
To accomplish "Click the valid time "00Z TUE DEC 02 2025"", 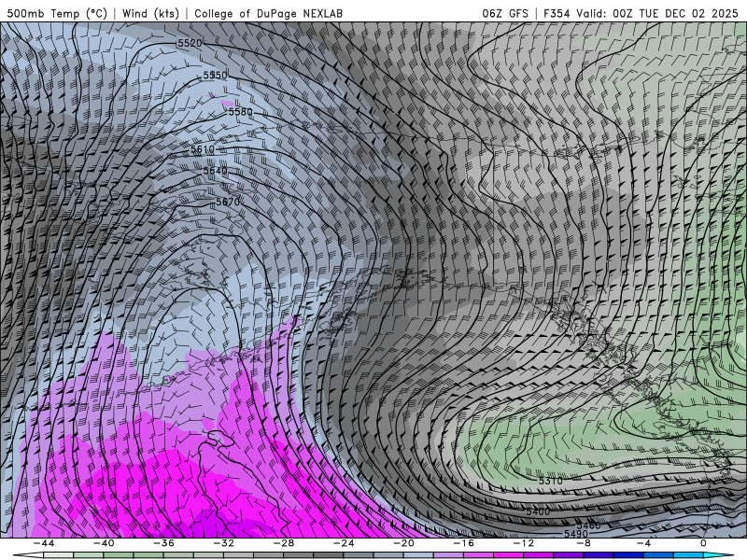I will click(675, 13).
